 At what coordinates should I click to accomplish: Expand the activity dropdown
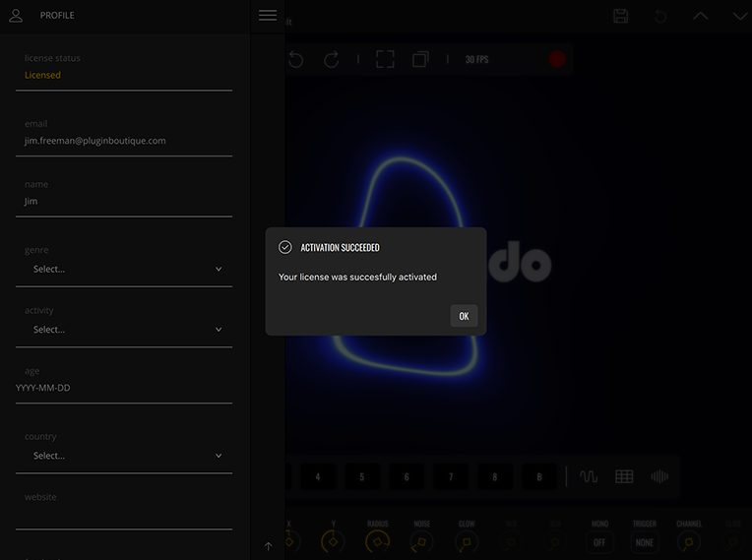click(x=124, y=330)
